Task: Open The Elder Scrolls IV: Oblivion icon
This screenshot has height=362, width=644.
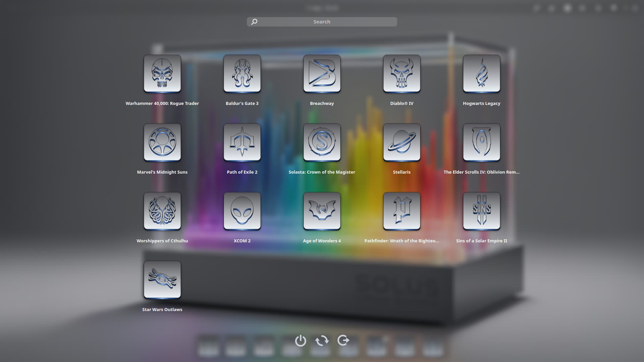Action: click(x=482, y=142)
